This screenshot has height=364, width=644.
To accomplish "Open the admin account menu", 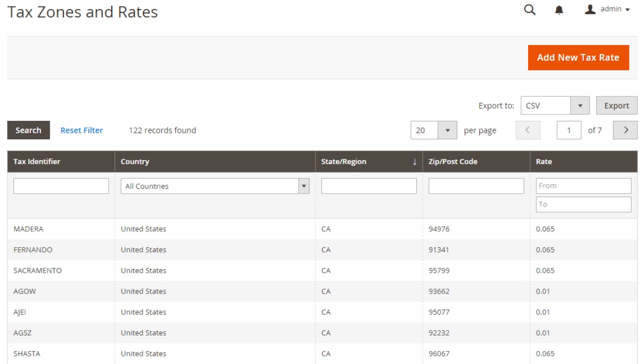I will (x=608, y=9).
